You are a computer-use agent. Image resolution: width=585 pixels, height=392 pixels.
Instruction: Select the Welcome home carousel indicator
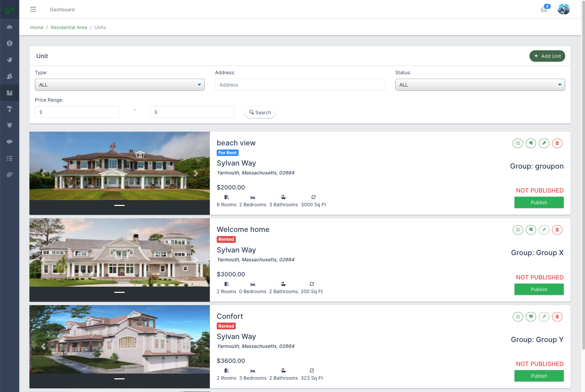coord(119,292)
